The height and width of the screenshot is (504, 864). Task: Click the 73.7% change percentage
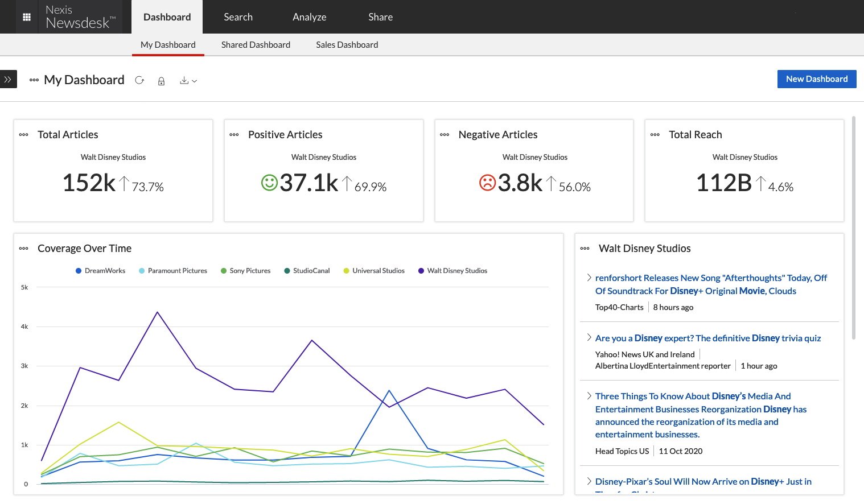point(148,187)
